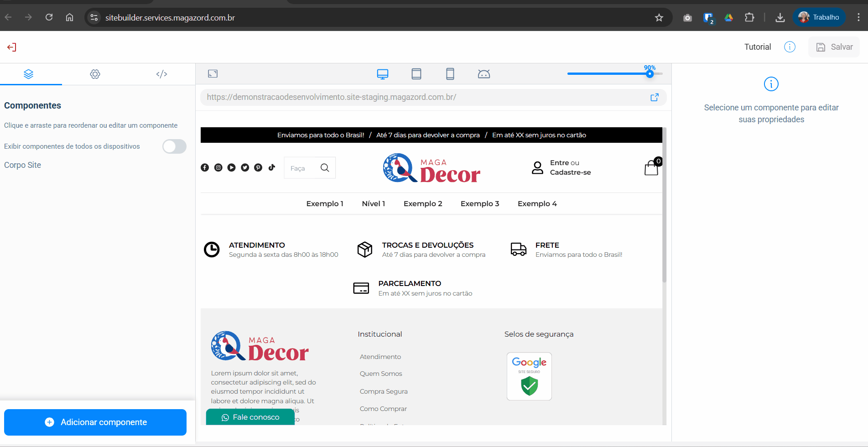Open browser extensions puzzle icon
The height and width of the screenshot is (447, 868).
749,17
